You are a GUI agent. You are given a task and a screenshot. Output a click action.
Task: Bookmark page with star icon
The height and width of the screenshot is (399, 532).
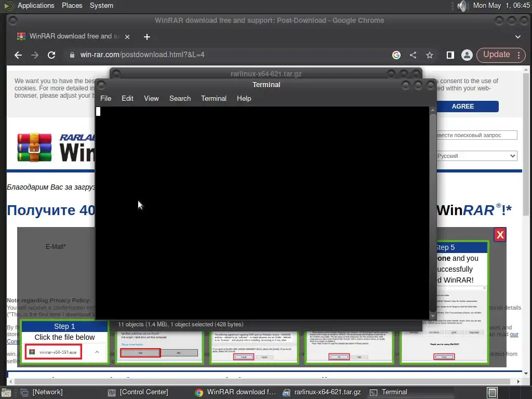click(x=430, y=55)
